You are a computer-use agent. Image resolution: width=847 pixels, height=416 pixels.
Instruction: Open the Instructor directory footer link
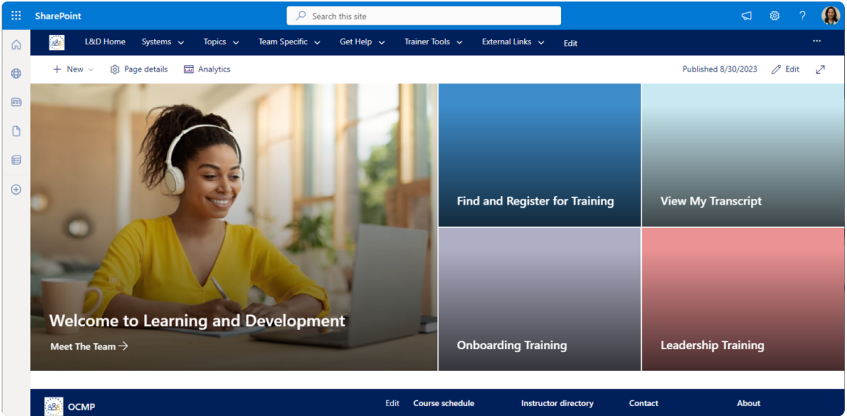tap(557, 403)
